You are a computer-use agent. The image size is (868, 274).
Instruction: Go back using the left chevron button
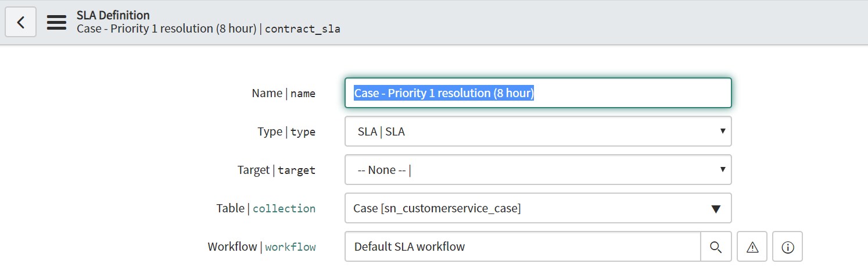click(21, 22)
